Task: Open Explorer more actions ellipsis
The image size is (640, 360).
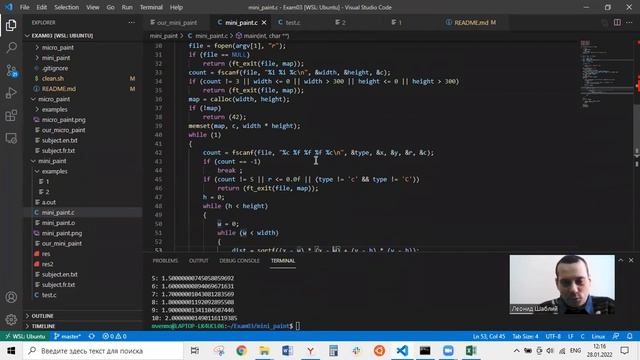Action: (131, 22)
